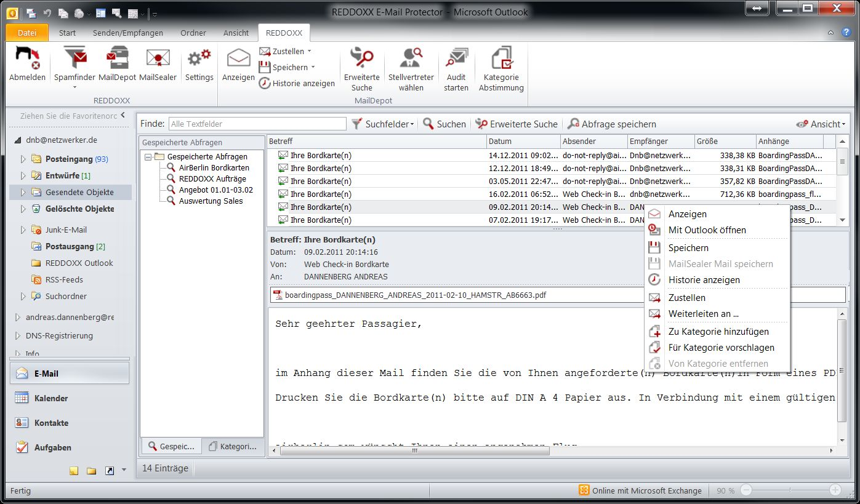Click the Abmelden ribbon icon
The height and width of the screenshot is (504, 860).
27,64
